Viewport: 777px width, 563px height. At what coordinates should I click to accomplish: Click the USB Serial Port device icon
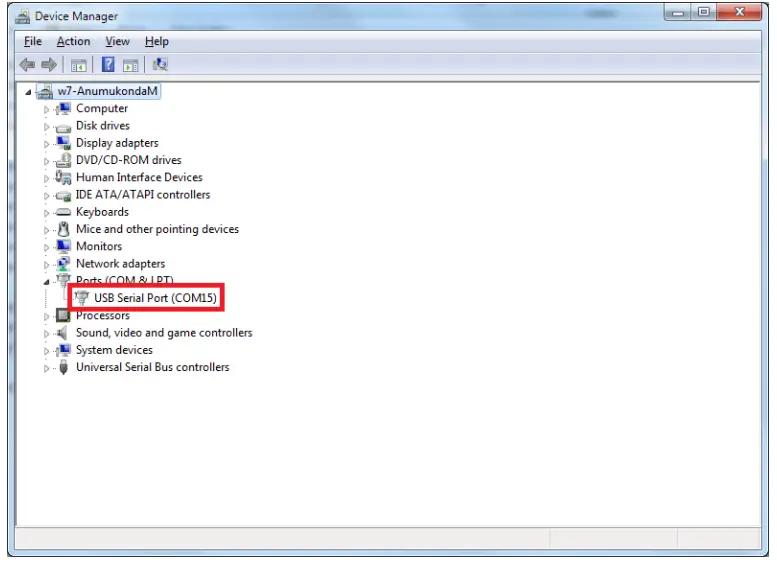[81, 298]
